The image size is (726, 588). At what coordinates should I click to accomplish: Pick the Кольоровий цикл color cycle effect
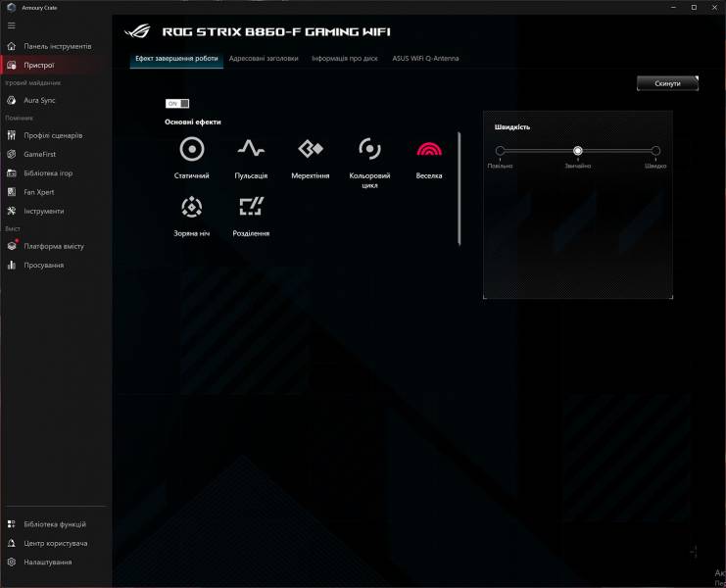(369, 149)
